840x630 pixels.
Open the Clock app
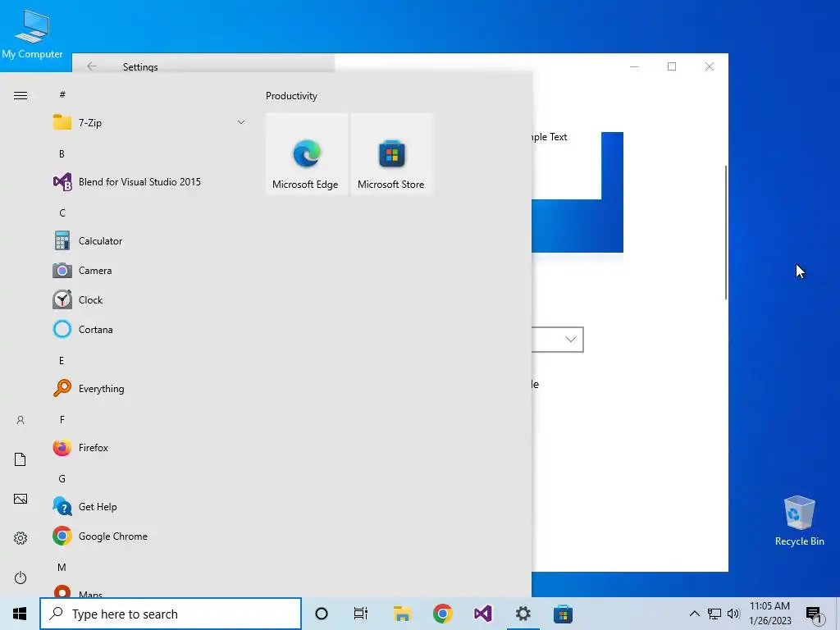click(149, 300)
